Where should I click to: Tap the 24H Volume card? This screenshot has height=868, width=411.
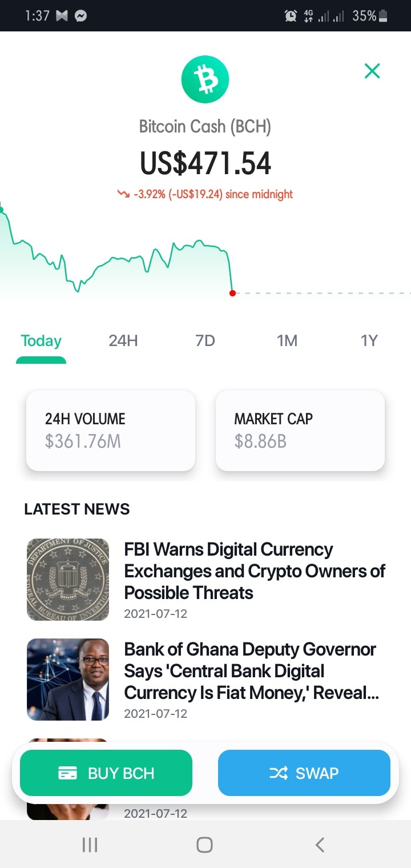click(111, 431)
